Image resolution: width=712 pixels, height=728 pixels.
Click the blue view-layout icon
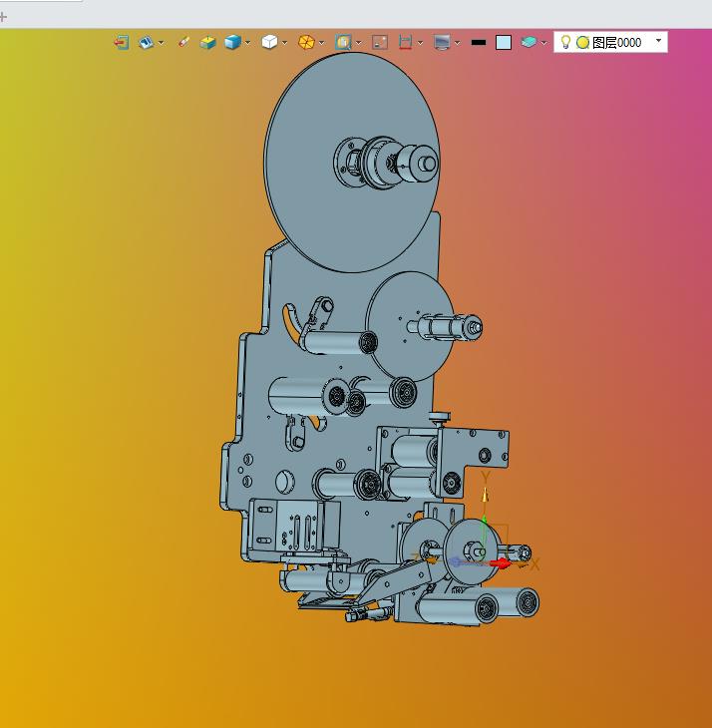[147, 43]
